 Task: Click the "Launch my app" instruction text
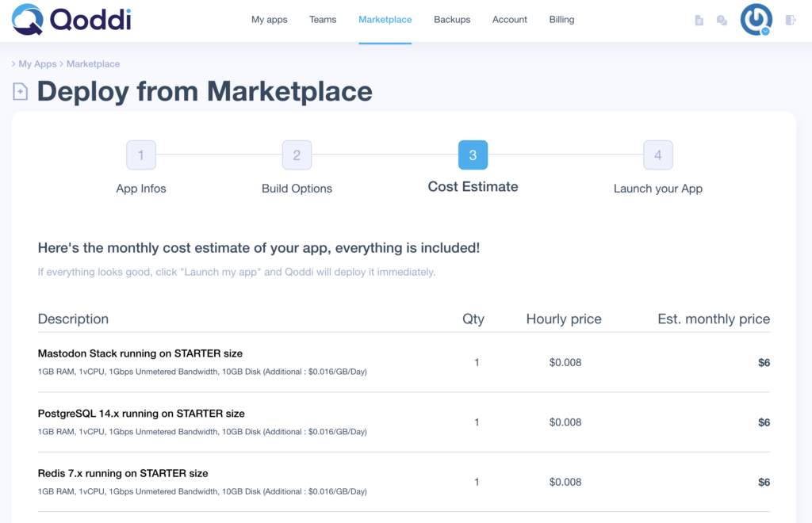(236, 272)
